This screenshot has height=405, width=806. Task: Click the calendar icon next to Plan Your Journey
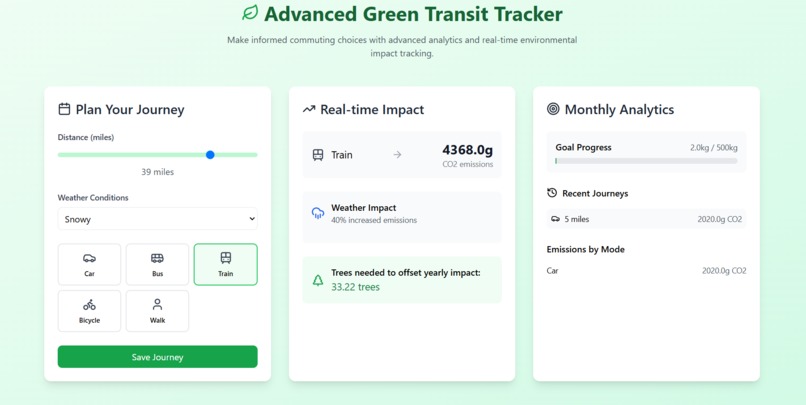tap(64, 109)
